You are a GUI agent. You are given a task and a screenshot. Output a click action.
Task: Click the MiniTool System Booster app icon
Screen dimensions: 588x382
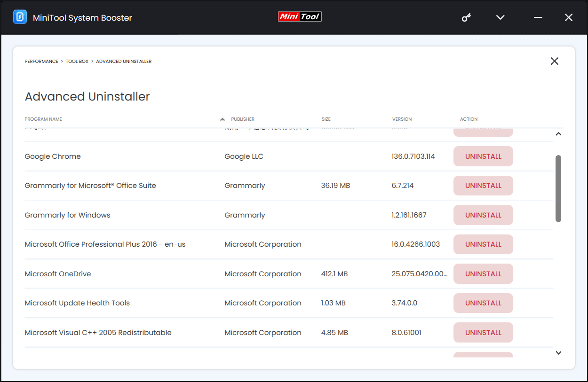(x=20, y=17)
